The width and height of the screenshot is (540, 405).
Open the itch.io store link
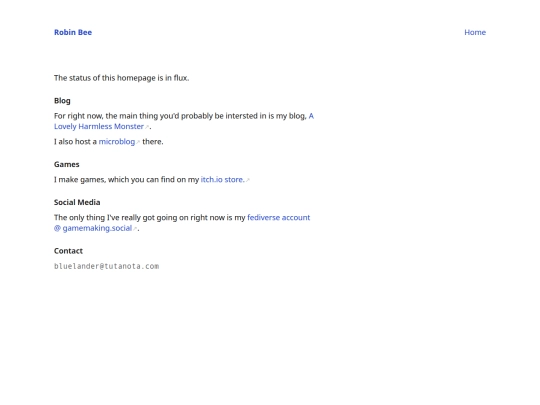coord(222,179)
